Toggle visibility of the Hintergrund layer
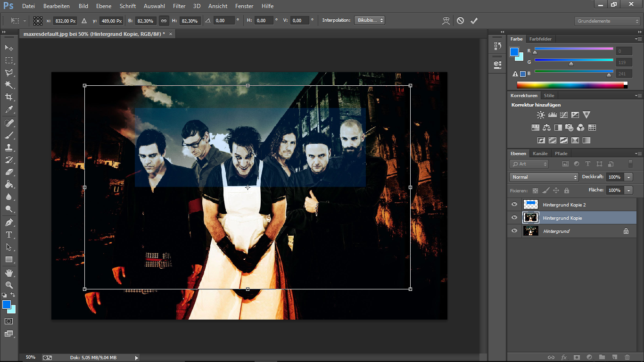 coord(514,231)
